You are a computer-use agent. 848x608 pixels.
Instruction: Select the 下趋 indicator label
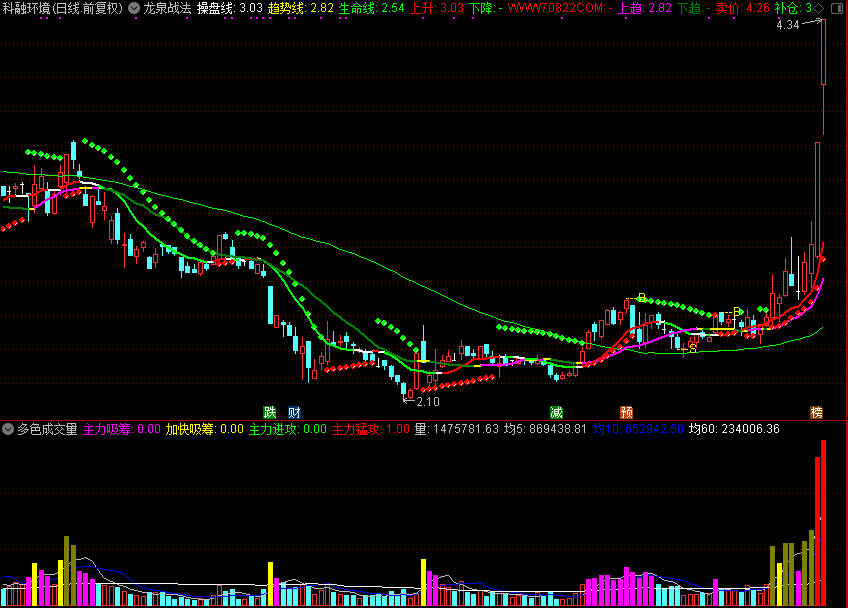tap(693, 8)
